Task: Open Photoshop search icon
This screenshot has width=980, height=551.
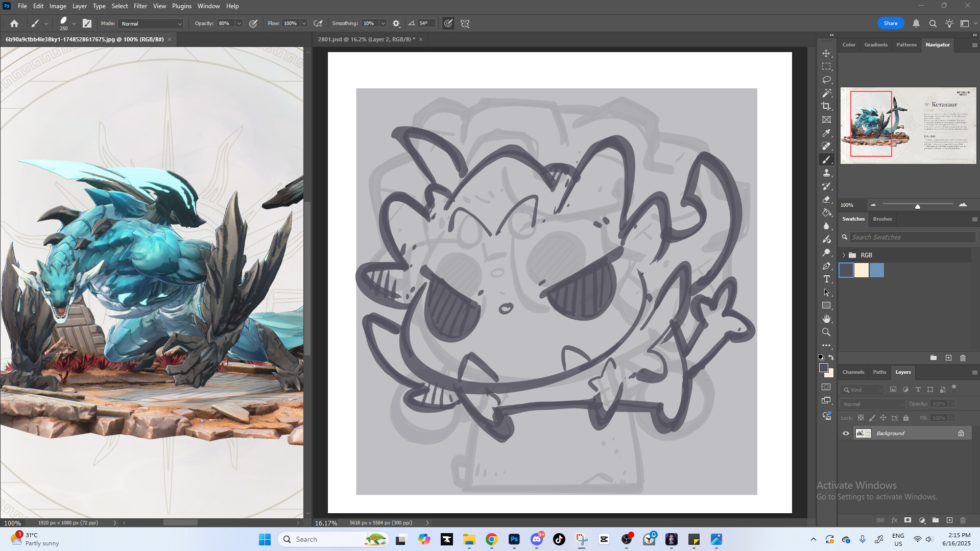Action: click(x=933, y=23)
